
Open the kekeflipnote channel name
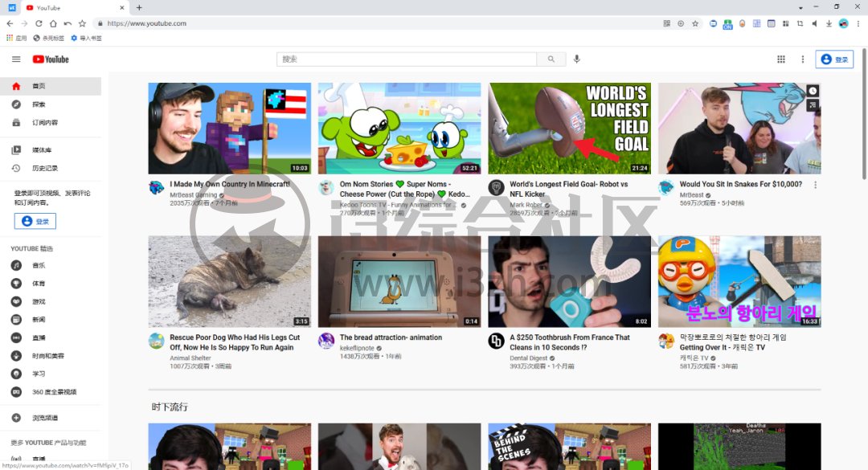tap(357, 348)
